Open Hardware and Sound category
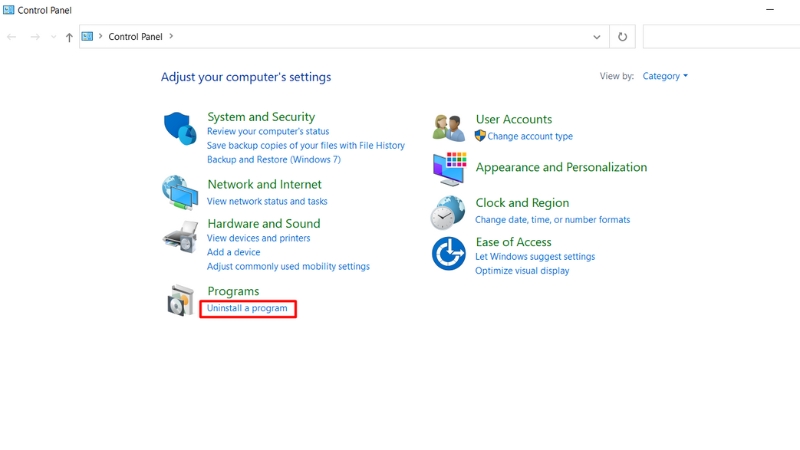 264,223
